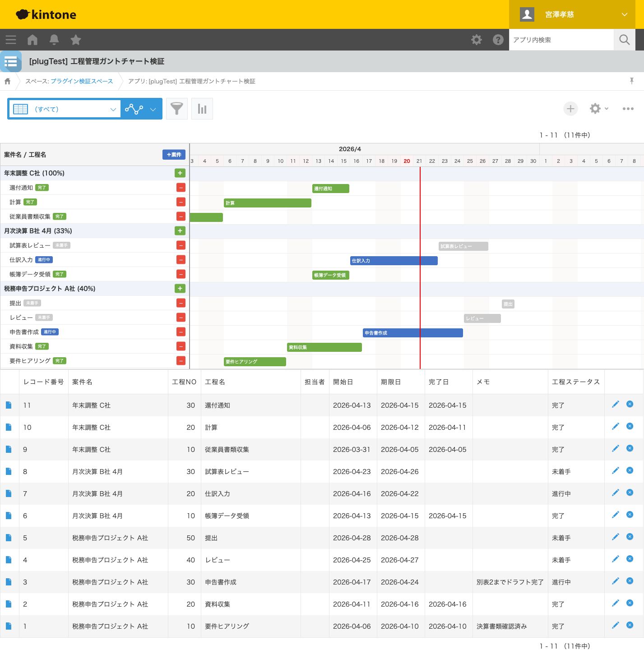Delete record 7 with the circular X icon

pyautogui.click(x=630, y=493)
